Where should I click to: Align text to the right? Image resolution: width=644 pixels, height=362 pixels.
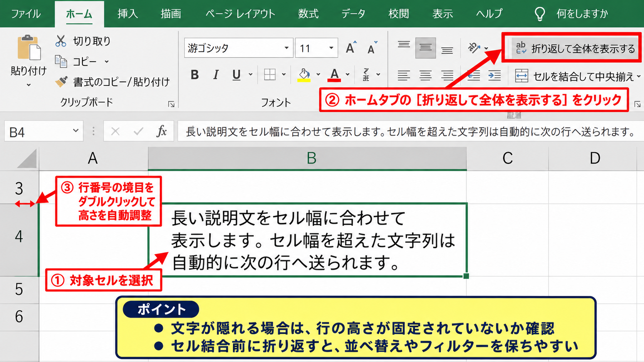(x=447, y=75)
